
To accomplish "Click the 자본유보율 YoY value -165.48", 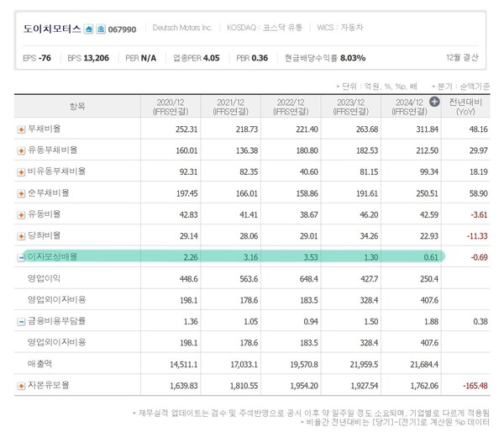I will pyautogui.click(x=475, y=386).
